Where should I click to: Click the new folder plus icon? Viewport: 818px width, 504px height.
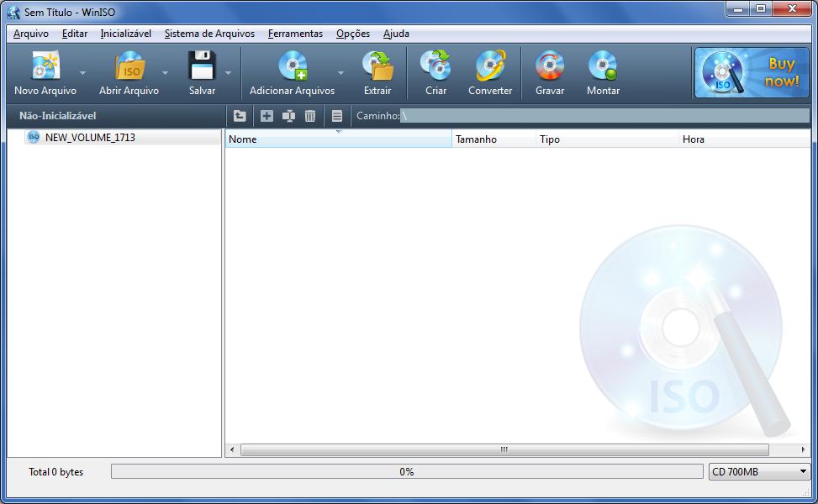coord(267,116)
